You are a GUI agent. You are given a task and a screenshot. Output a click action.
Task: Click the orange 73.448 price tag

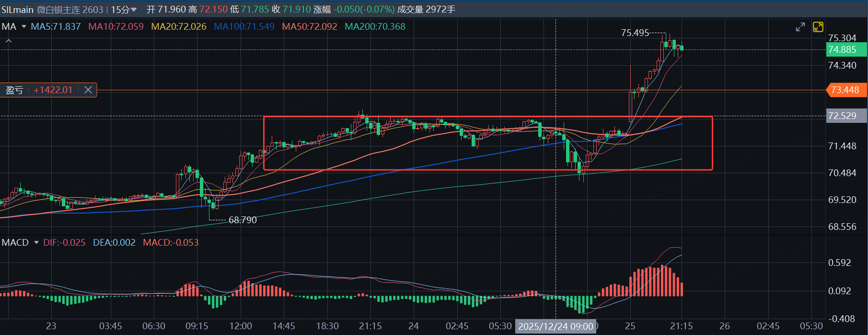coord(846,90)
